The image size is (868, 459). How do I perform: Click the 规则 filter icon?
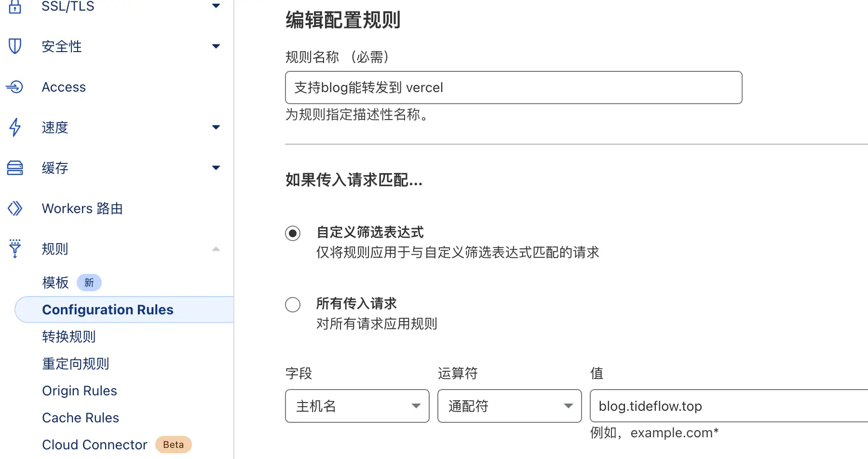coord(15,249)
